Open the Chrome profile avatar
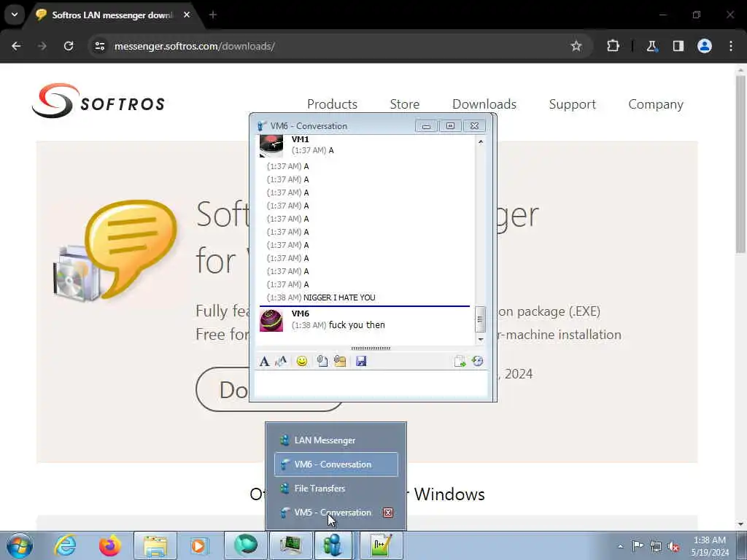Image resolution: width=747 pixels, height=560 pixels. (705, 46)
